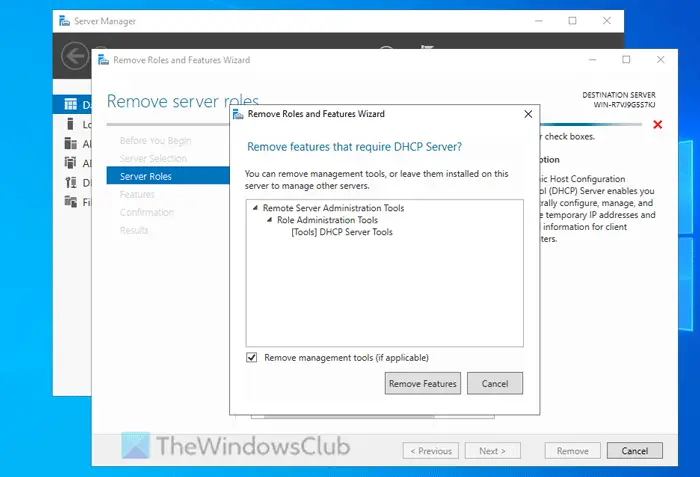
Task: Select Role Administration Tools row
Action: click(327, 220)
